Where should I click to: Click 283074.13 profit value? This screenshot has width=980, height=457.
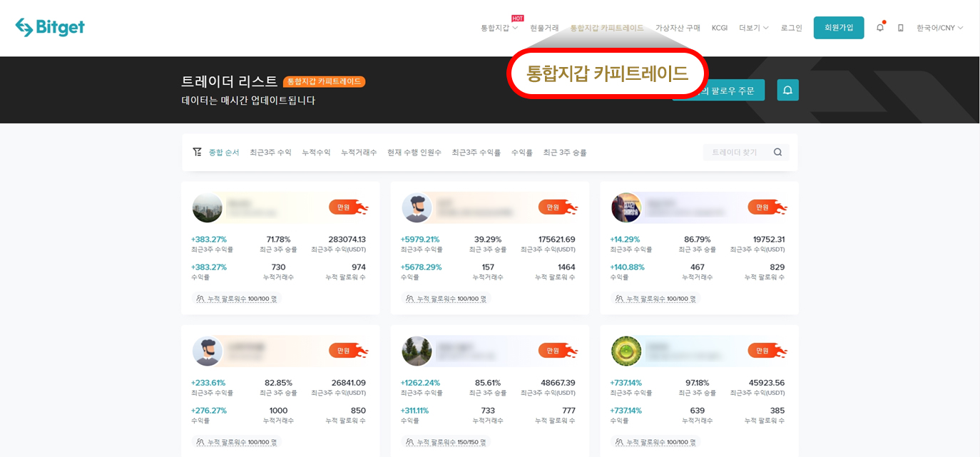tap(347, 240)
